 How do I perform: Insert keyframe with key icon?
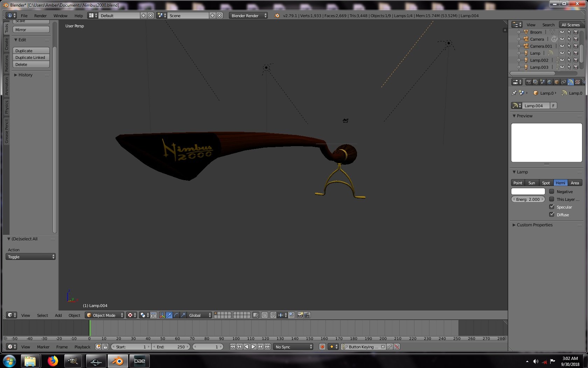pos(390,347)
